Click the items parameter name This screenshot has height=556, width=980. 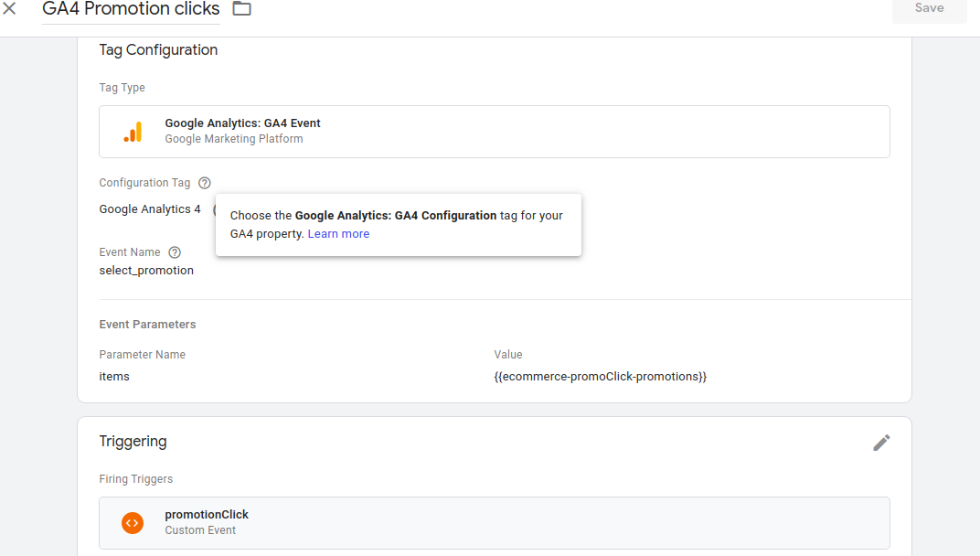tap(114, 377)
